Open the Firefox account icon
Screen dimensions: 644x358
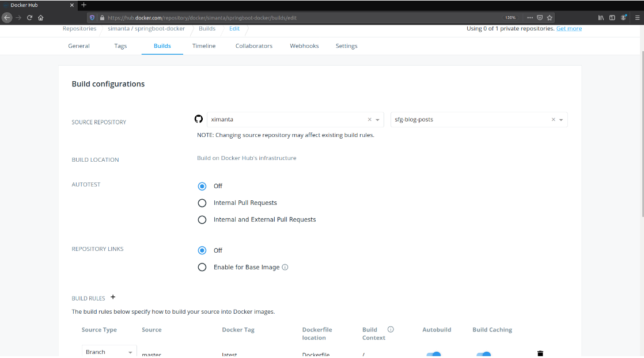[623, 18]
